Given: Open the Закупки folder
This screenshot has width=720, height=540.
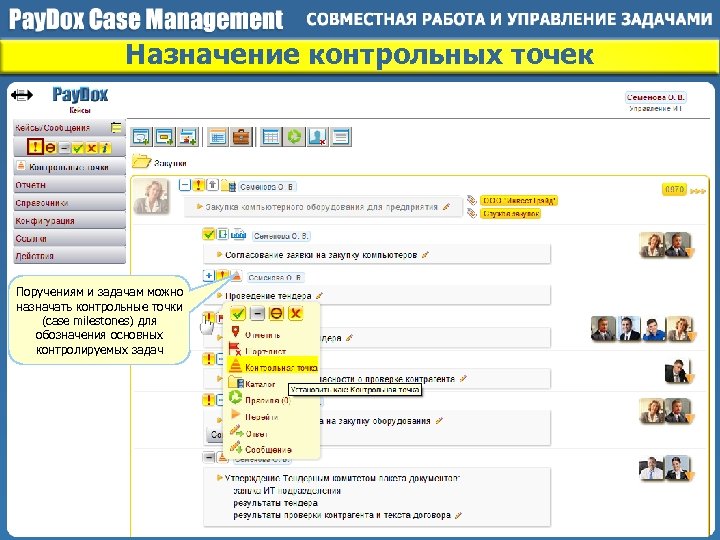Looking at the screenshot, I should (x=159, y=163).
